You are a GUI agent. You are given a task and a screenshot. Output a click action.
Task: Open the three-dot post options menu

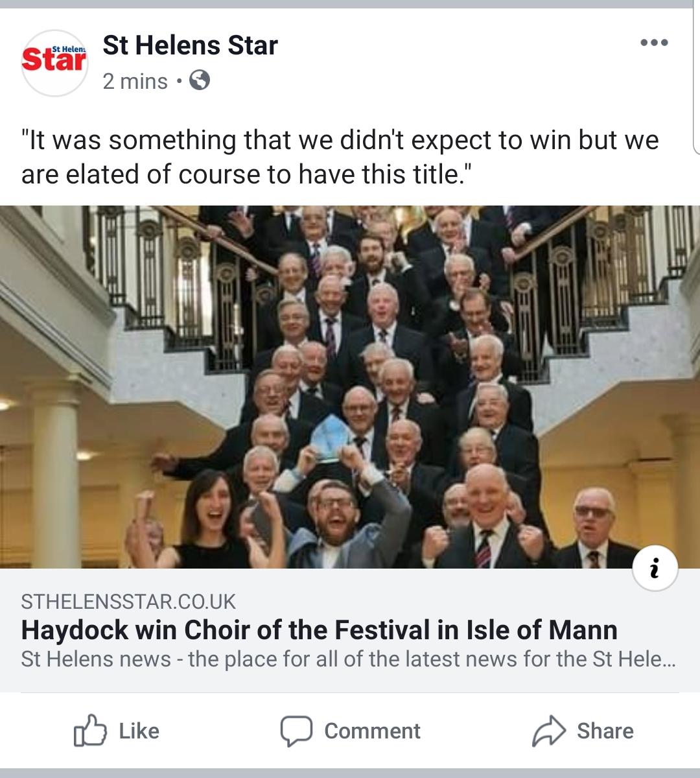tap(653, 43)
